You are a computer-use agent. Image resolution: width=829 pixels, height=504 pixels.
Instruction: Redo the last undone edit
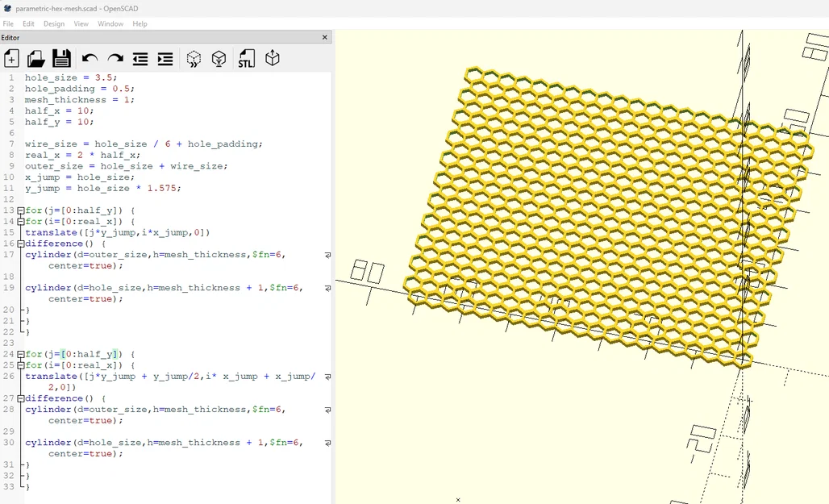[x=115, y=59]
